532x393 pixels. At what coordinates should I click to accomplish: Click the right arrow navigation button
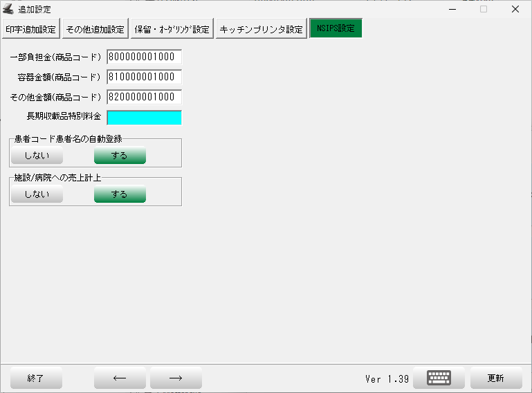pos(176,378)
